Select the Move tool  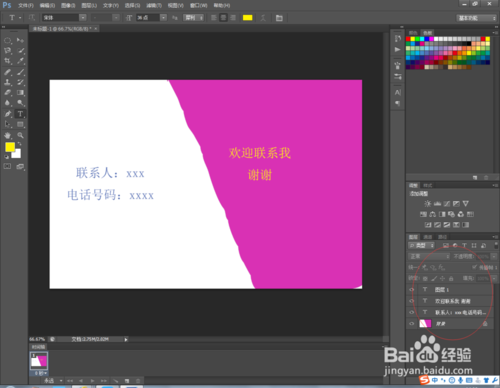click(x=20, y=41)
